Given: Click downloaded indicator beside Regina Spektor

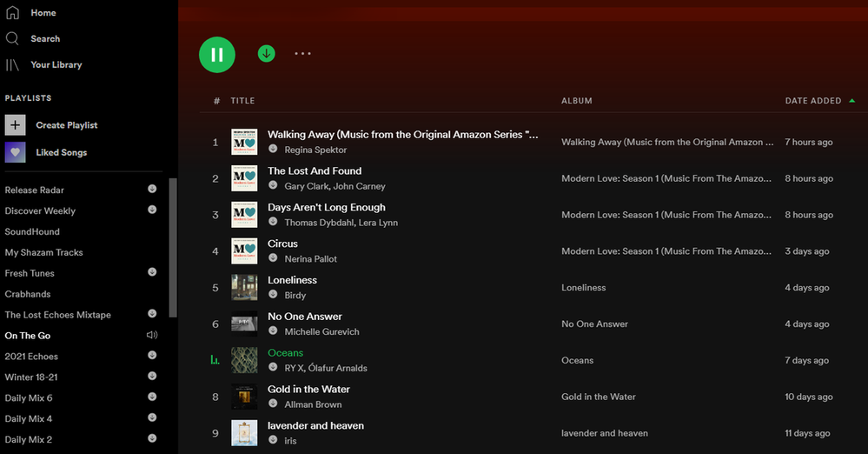Looking at the screenshot, I should (x=273, y=149).
